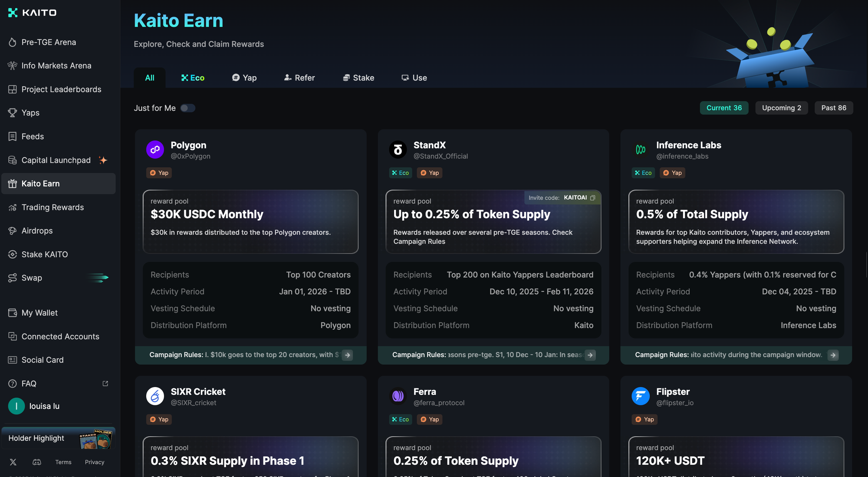Open the Terms link

tap(63, 462)
